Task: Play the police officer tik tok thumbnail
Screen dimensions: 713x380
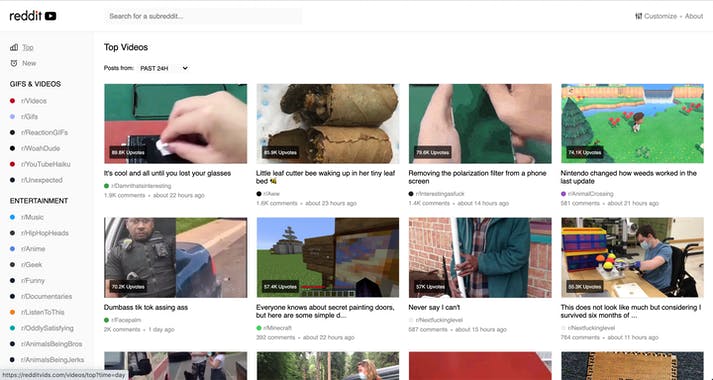Action: 176,258
